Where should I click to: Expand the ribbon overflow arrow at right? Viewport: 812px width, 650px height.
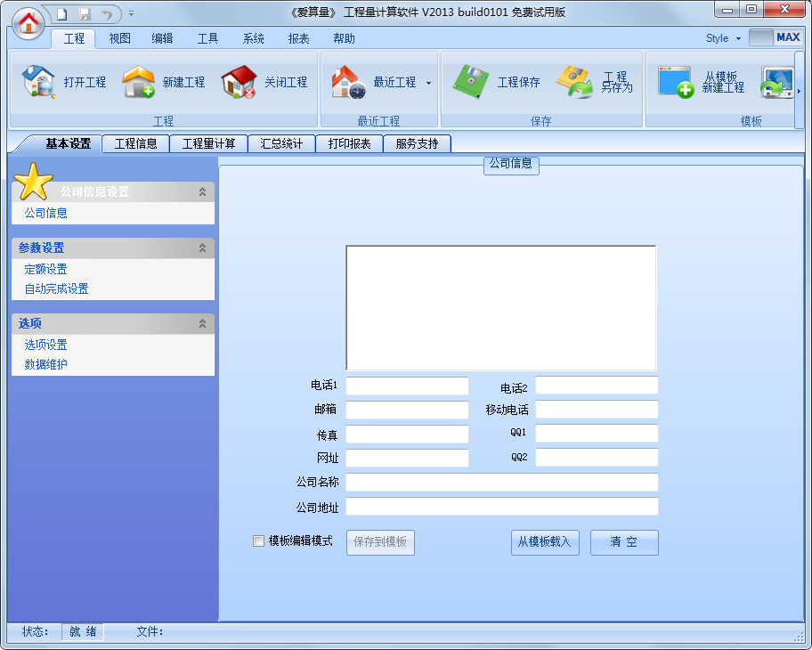[799, 91]
